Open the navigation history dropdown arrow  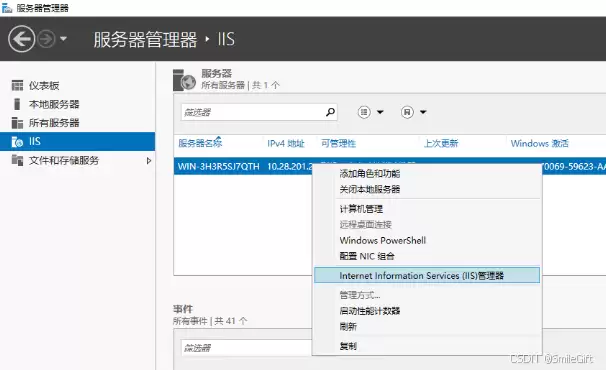(x=63, y=39)
